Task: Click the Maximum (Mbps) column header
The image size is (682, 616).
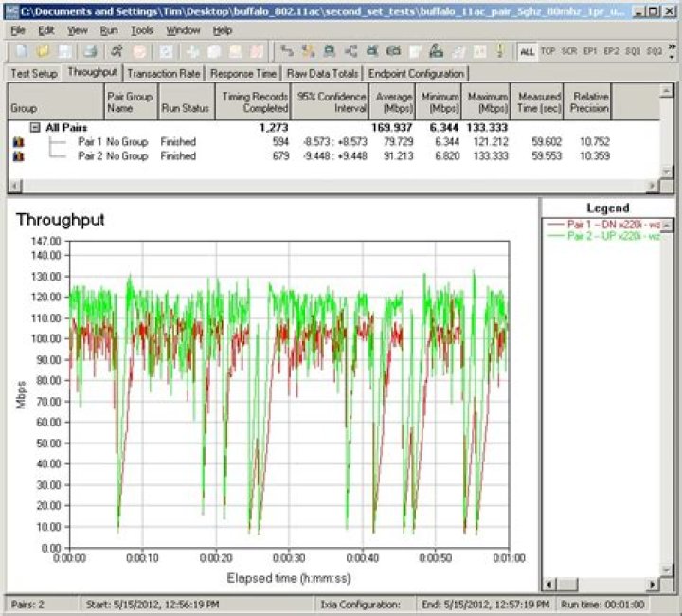Action: 486,101
